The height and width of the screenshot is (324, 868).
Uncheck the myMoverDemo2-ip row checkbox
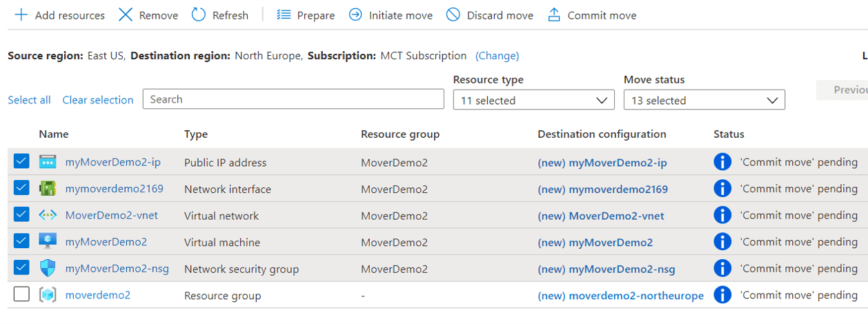pos(21,161)
